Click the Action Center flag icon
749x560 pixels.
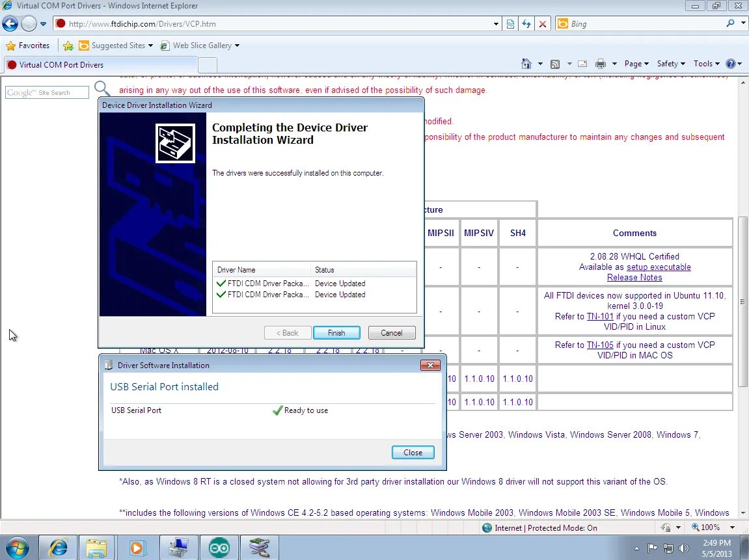(652, 548)
